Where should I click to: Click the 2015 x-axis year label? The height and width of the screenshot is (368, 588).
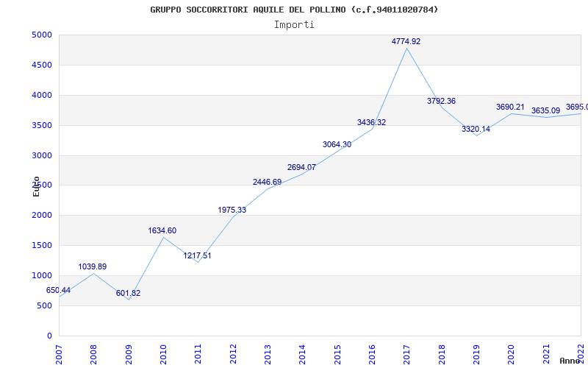(x=337, y=355)
